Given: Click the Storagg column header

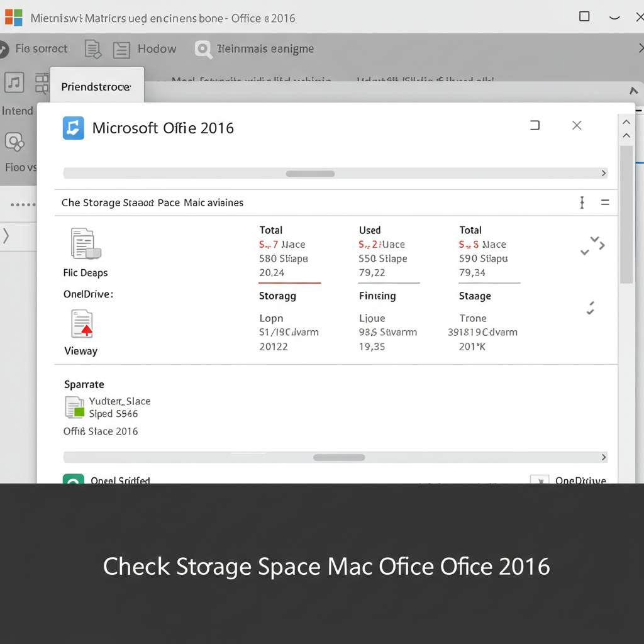Looking at the screenshot, I should coord(277,296).
